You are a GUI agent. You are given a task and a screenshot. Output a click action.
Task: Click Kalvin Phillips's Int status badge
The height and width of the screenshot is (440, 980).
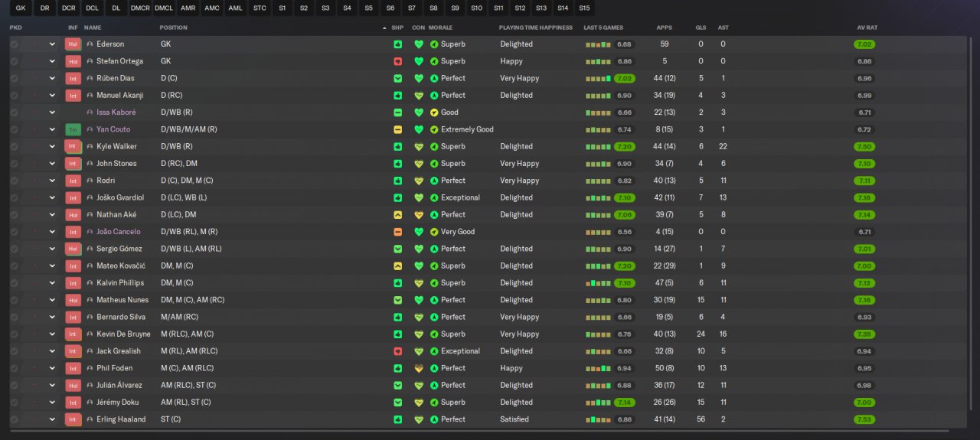coord(73,283)
